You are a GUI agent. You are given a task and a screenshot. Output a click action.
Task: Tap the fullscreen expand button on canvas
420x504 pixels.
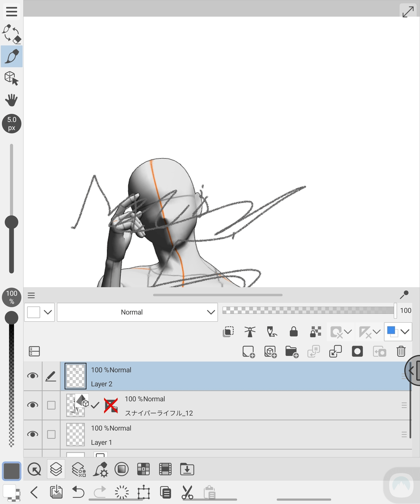[408, 11]
